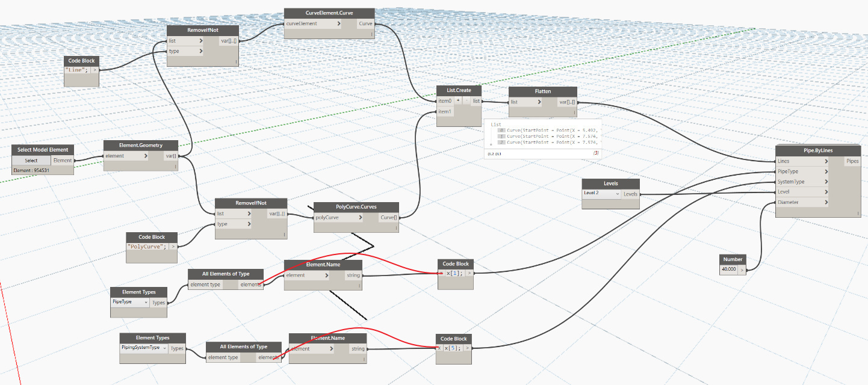Click the "PolyCurve" text in Code Block

[x=146, y=246]
